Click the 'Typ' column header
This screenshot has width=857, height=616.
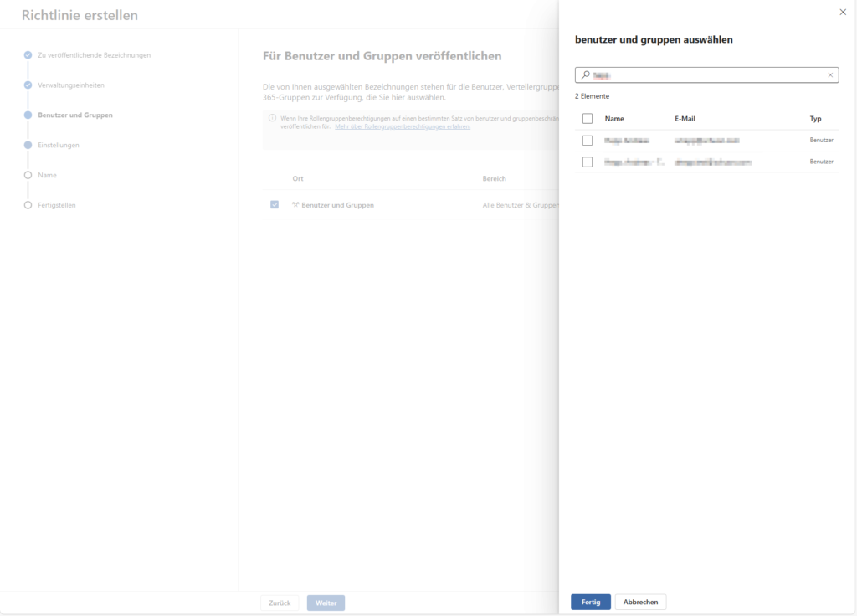[x=815, y=118]
